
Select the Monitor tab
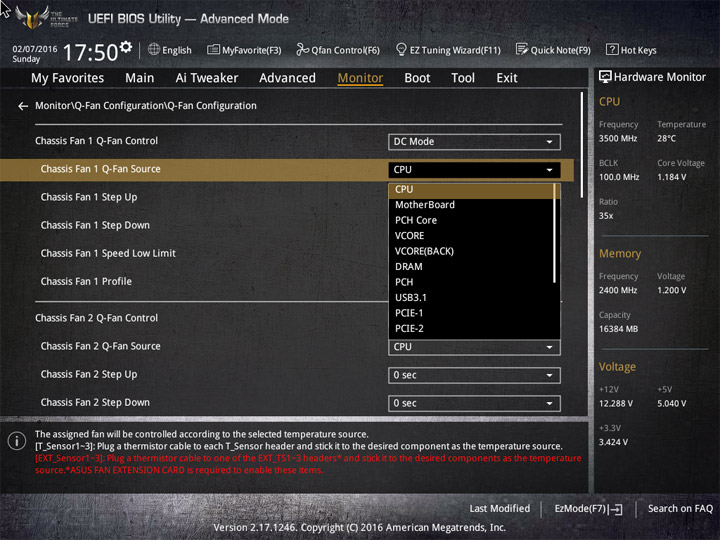coord(360,78)
